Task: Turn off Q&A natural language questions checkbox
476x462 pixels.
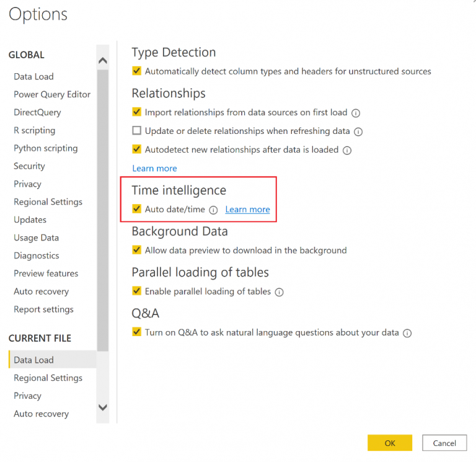Action: 136,332
